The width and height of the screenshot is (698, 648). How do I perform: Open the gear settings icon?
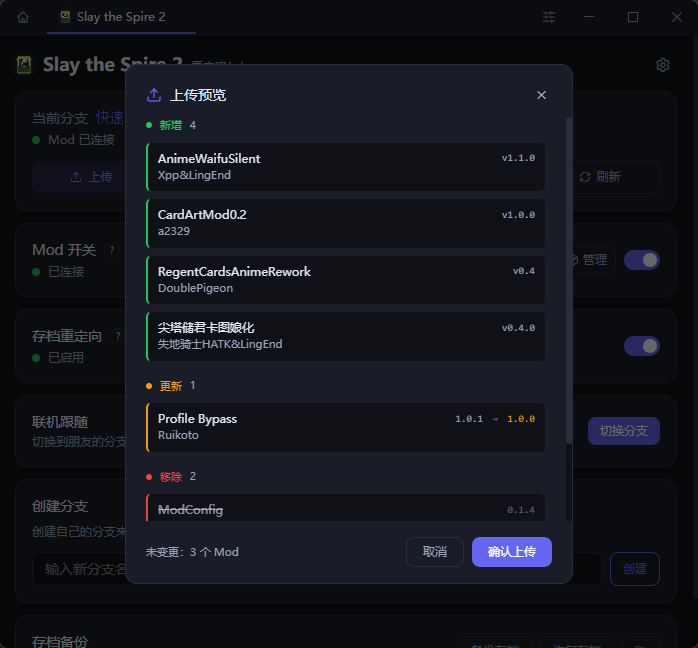[662, 65]
